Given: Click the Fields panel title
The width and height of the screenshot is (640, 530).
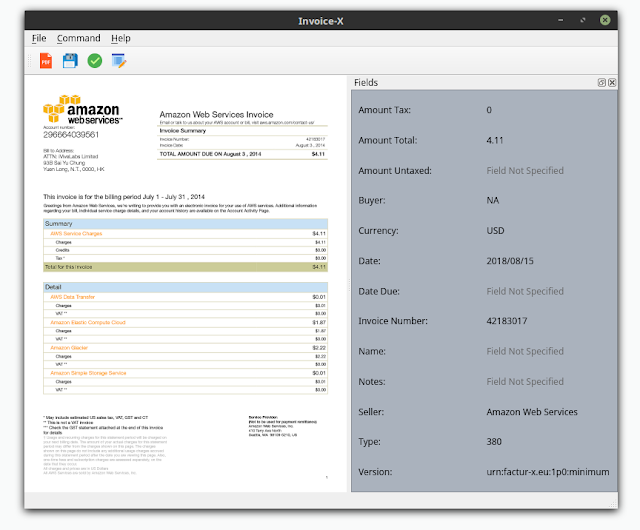Looking at the screenshot, I should pyautogui.click(x=366, y=82).
